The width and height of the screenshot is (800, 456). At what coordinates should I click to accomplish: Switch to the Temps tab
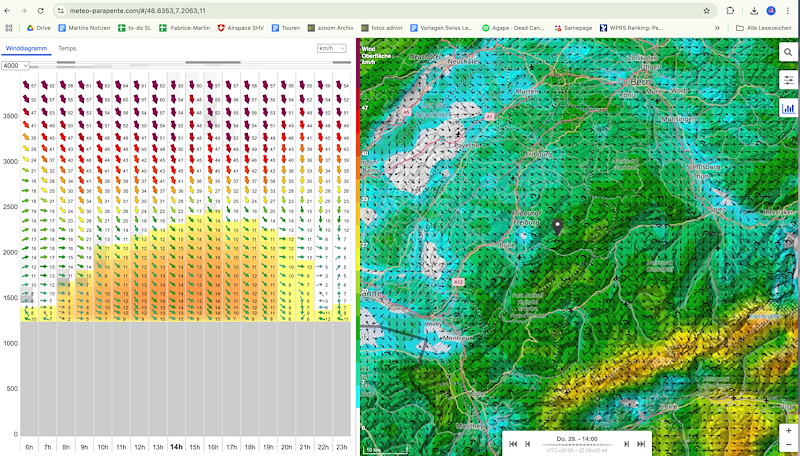[67, 48]
